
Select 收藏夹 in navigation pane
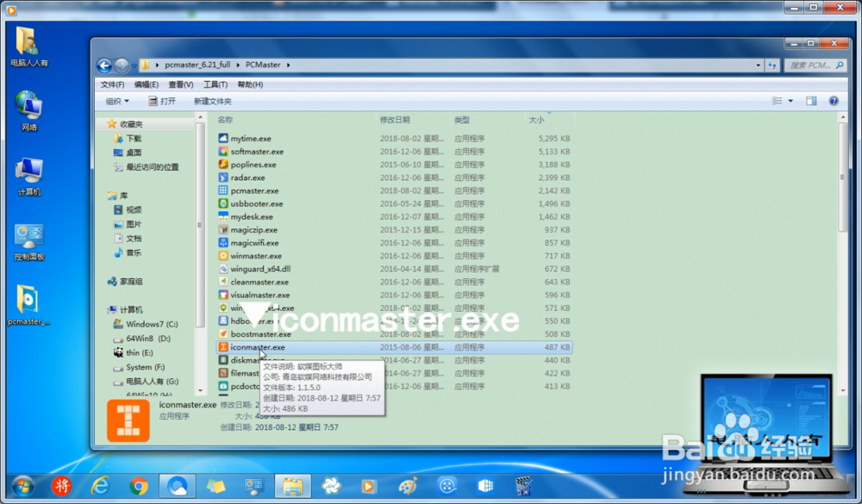(131, 124)
